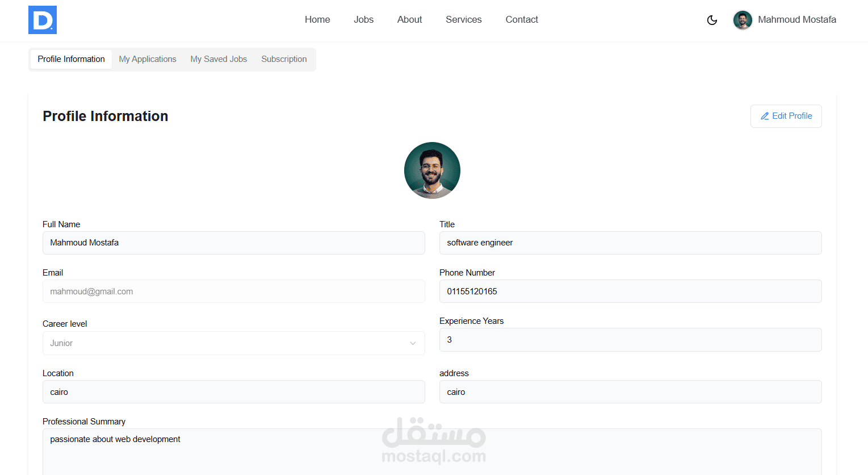Open the Junior career level dropdown

(234, 343)
